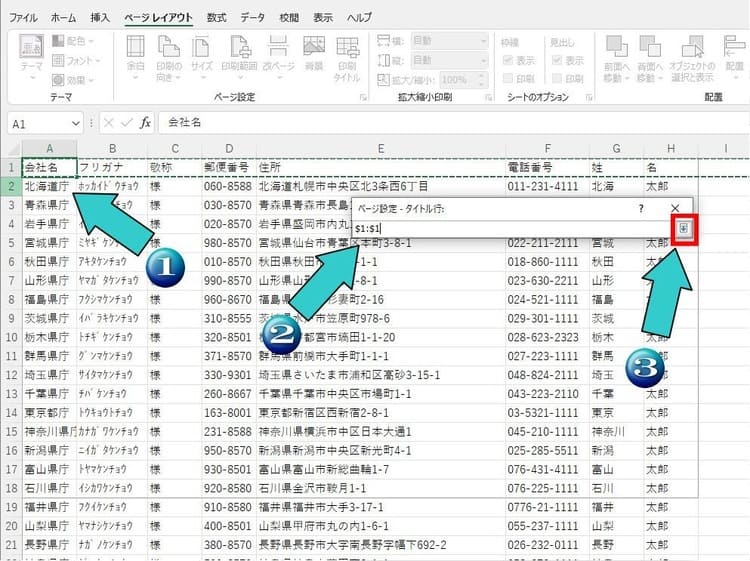Open the 余白 margins icon
Image resolution: width=750 pixels, height=561 pixels.
[x=135, y=47]
